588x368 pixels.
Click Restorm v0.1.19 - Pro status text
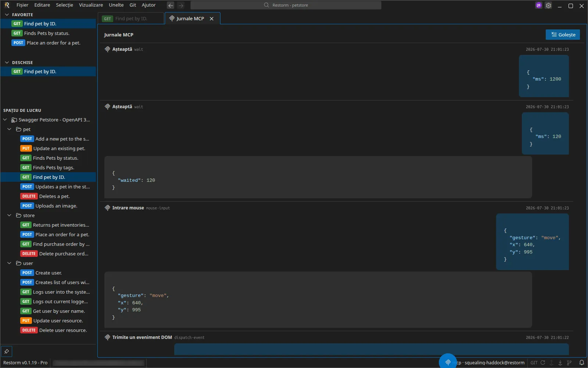tap(25, 362)
